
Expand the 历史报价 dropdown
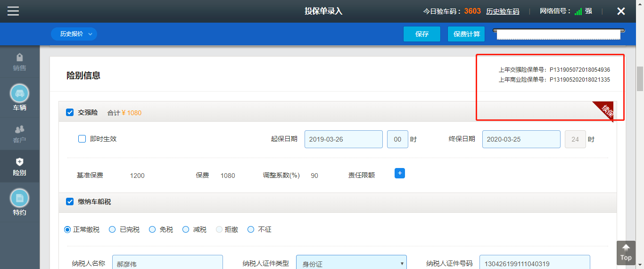[x=74, y=34]
